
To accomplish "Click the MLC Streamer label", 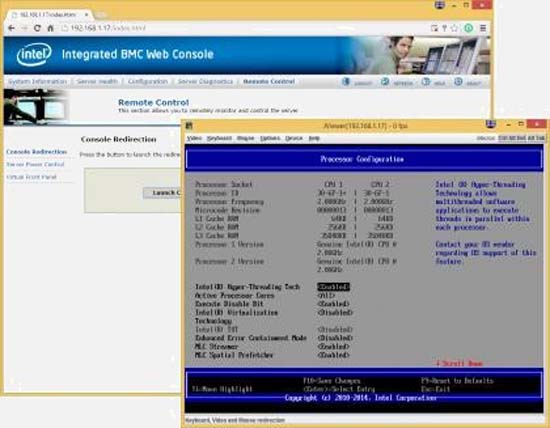I will 216,347.
